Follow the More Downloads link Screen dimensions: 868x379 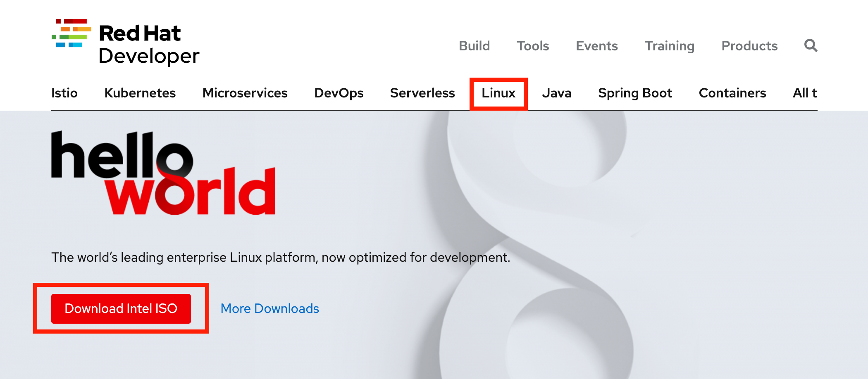click(x=270, y=308)
